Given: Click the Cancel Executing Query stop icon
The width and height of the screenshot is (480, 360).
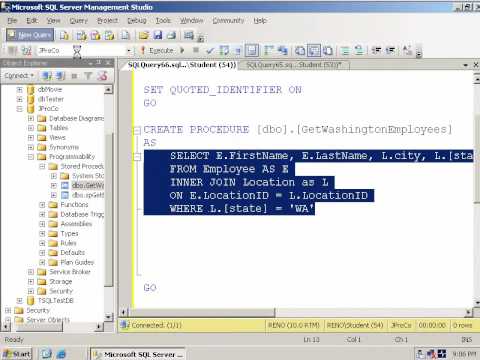Looking at the screenshot, I should (x=196, y=51).
